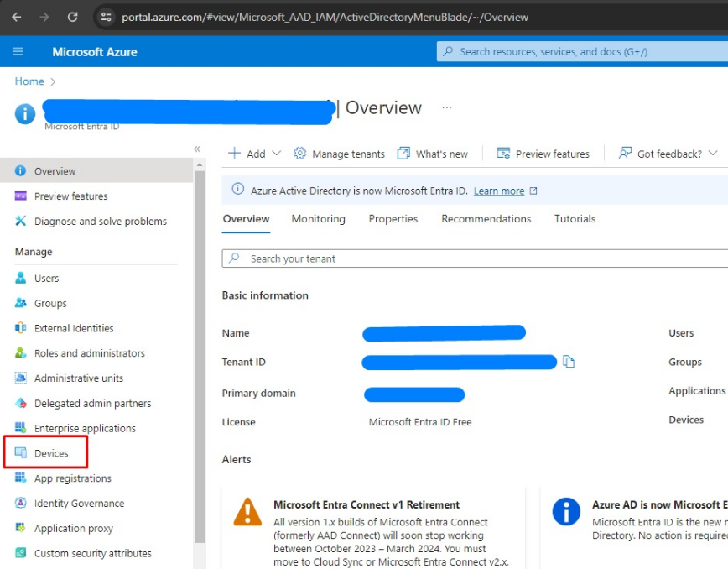Screen dimensions: 728x569
Task: Select the Overview tab
Action: [x=246, y=219]
